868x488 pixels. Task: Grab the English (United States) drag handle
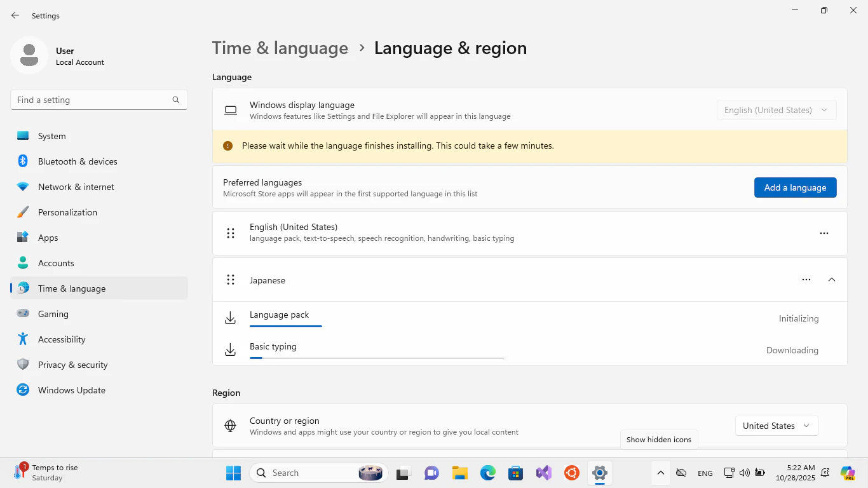click(231, 233)
